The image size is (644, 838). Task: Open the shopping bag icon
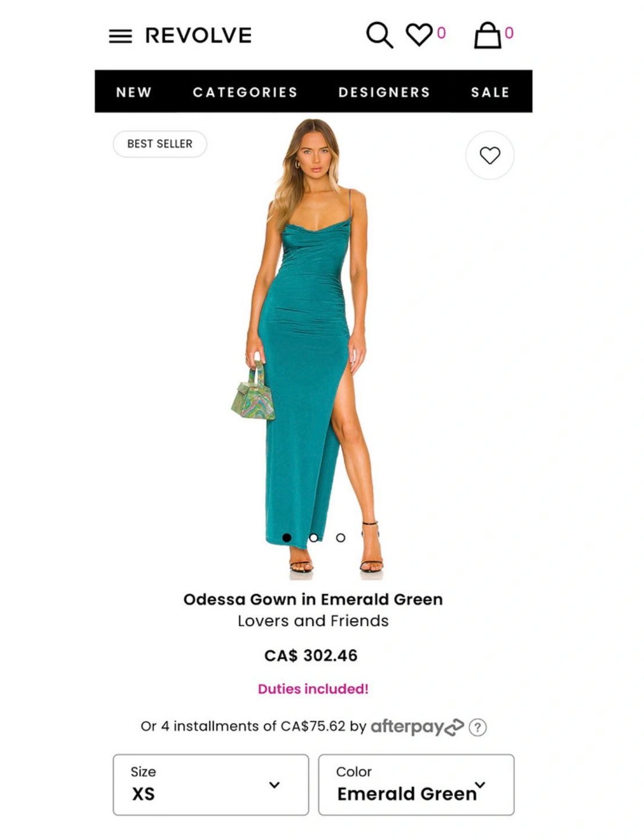(488, 35)
